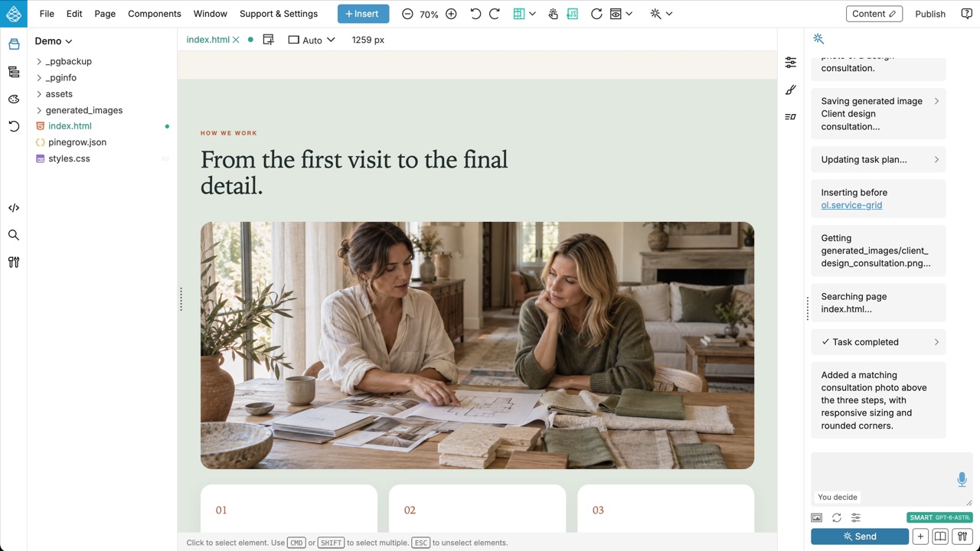Open the tools icon button beside Send
980x551 pixels.
(962, 536)
